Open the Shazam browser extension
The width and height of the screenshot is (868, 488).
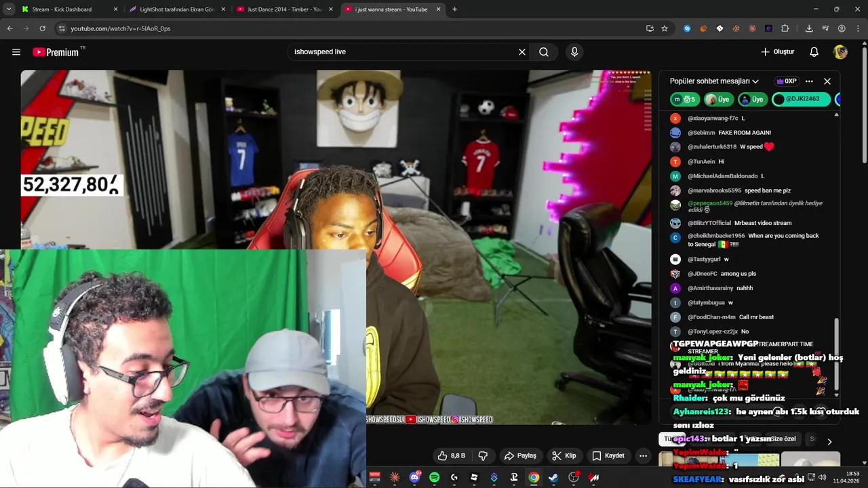pos(687,28)
